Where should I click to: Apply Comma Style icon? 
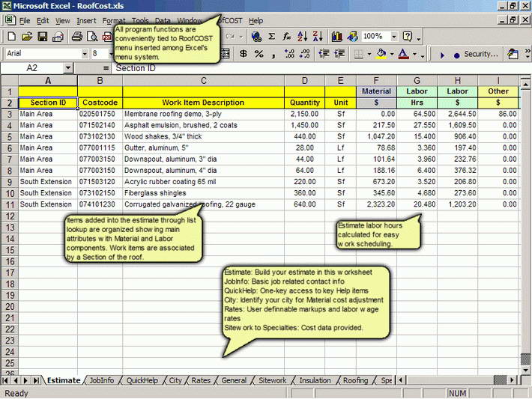pos(273,54)
